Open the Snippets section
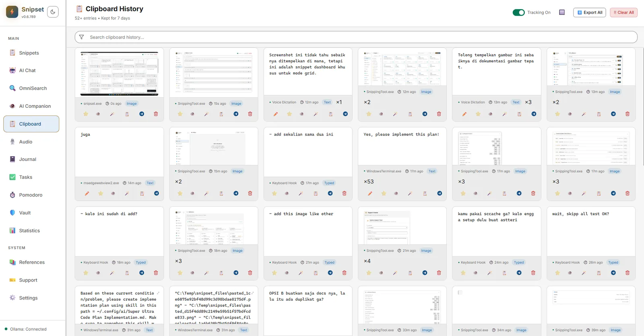644x336 pixels. [31, 53]
